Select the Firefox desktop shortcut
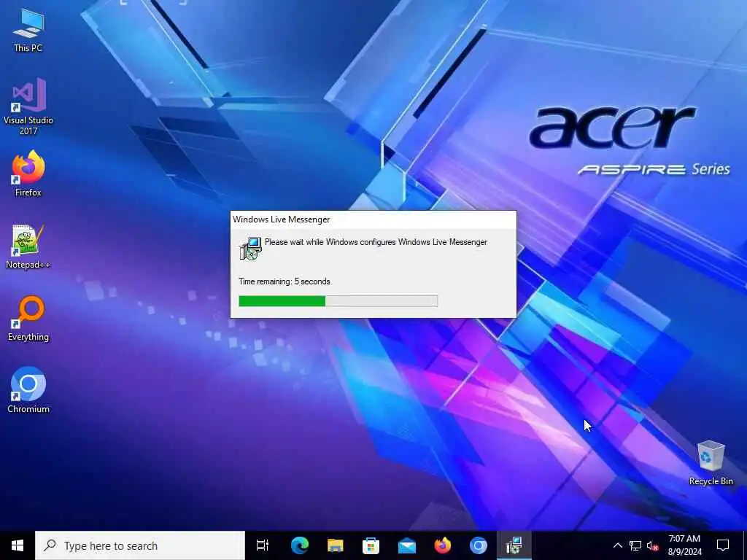Screen dimensions: 747x560 click(x=28, y=174)
